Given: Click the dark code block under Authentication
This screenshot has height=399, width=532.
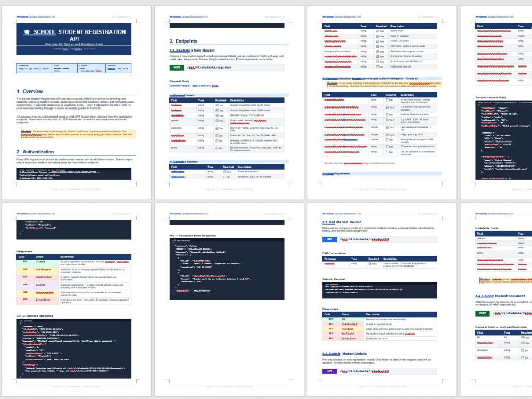Looking at the screenshot, I should point(74,173).
